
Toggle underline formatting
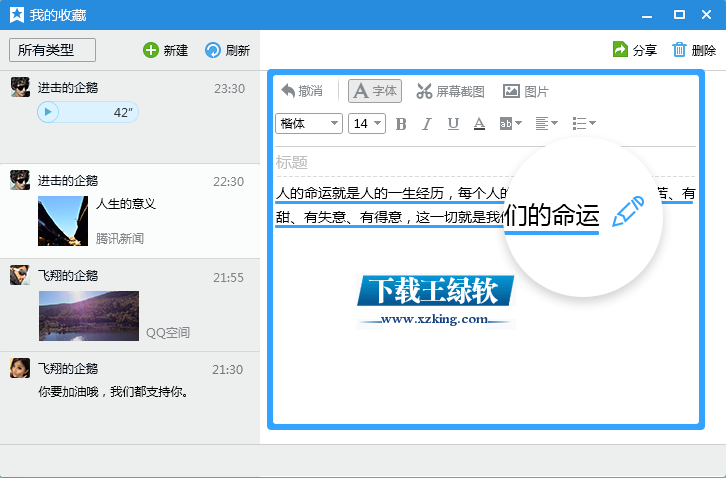[453, 124]
